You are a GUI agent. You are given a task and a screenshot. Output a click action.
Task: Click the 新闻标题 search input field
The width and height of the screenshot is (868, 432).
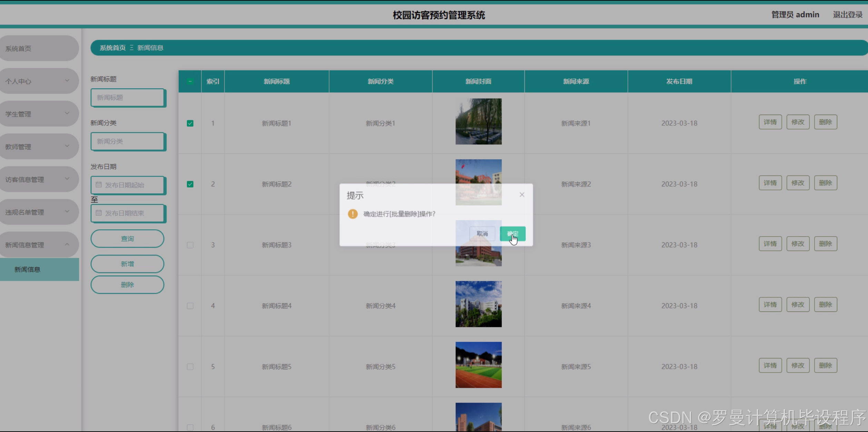128,97
